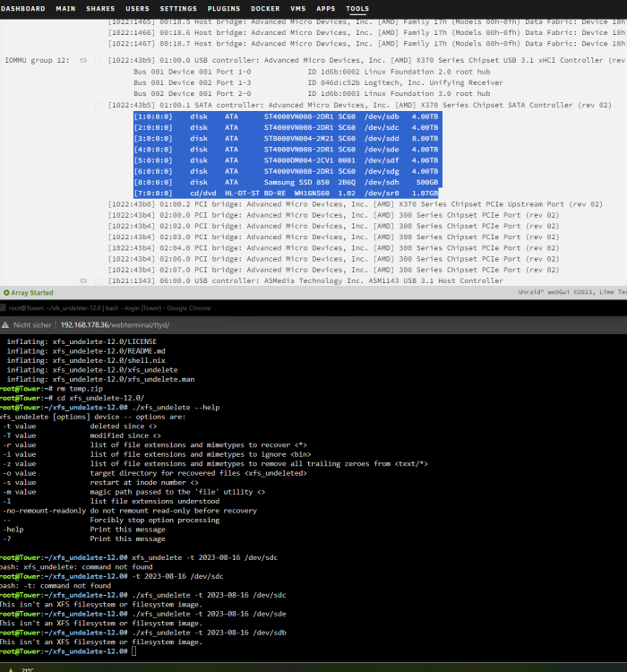This screenshot has width=627, height=672.
Task: Open the Settings menu item
Action: 178,9
